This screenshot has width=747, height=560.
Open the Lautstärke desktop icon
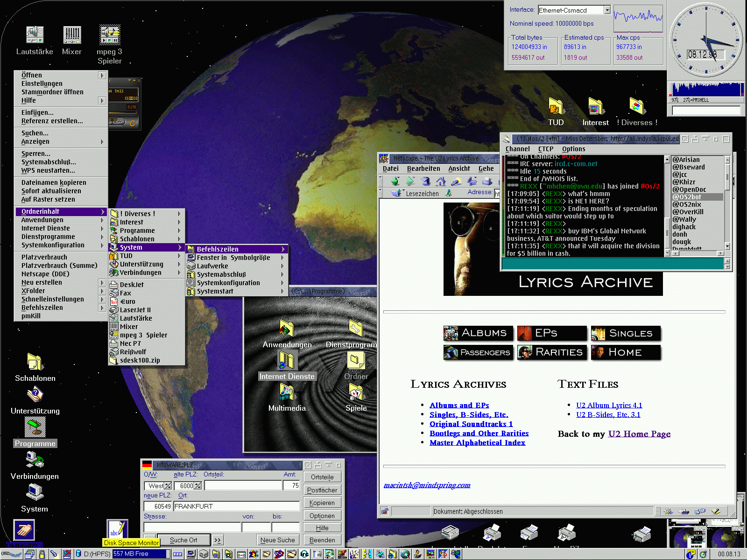coord(35,35)
